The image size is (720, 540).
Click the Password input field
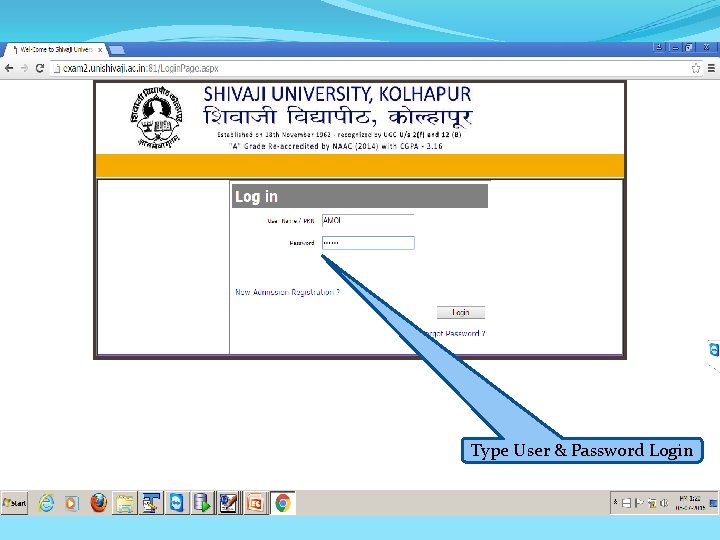[x=368, y=243]
